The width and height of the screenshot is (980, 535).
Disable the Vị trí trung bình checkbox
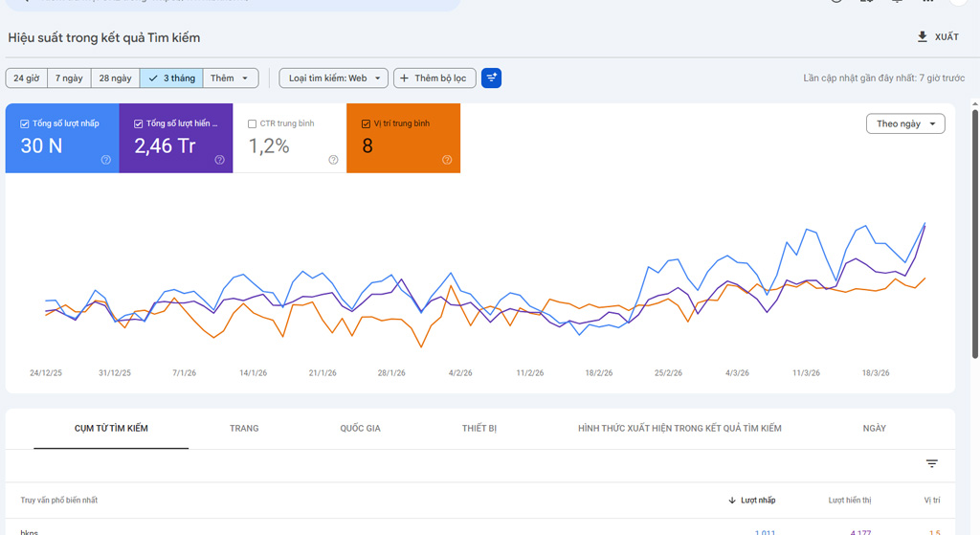click(366, 123)
